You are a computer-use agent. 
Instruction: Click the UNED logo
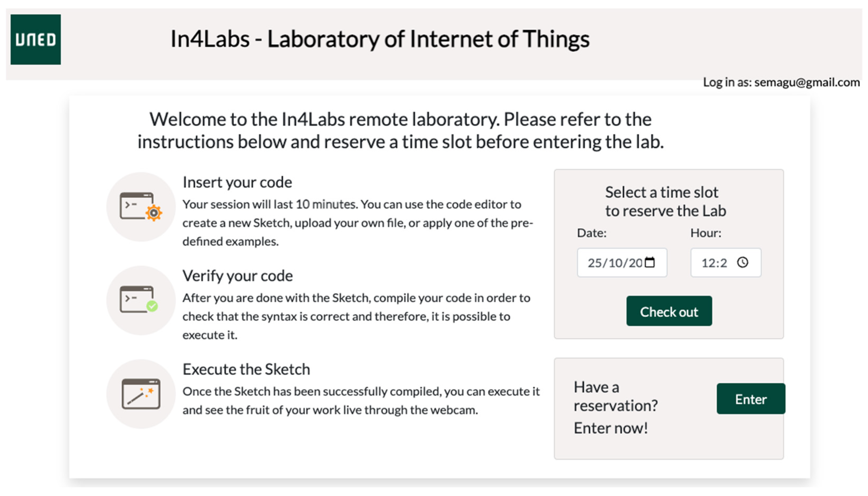pos(36,39)
